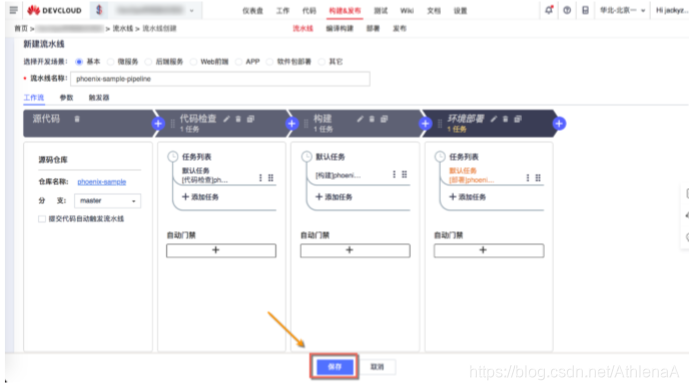Open the help question mark icon
The image size is (689, 390).
click(x=567, y=10)
